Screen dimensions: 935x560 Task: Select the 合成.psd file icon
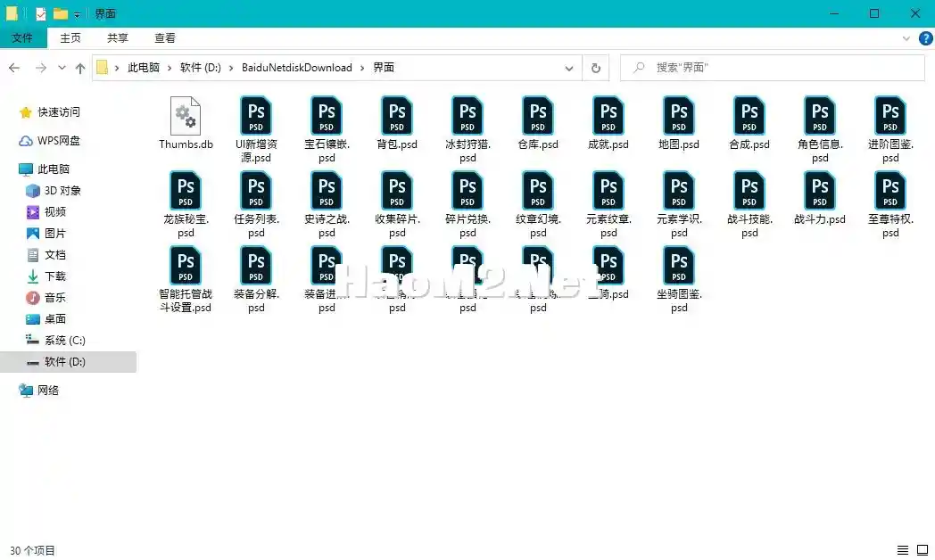tap(749, 116)
